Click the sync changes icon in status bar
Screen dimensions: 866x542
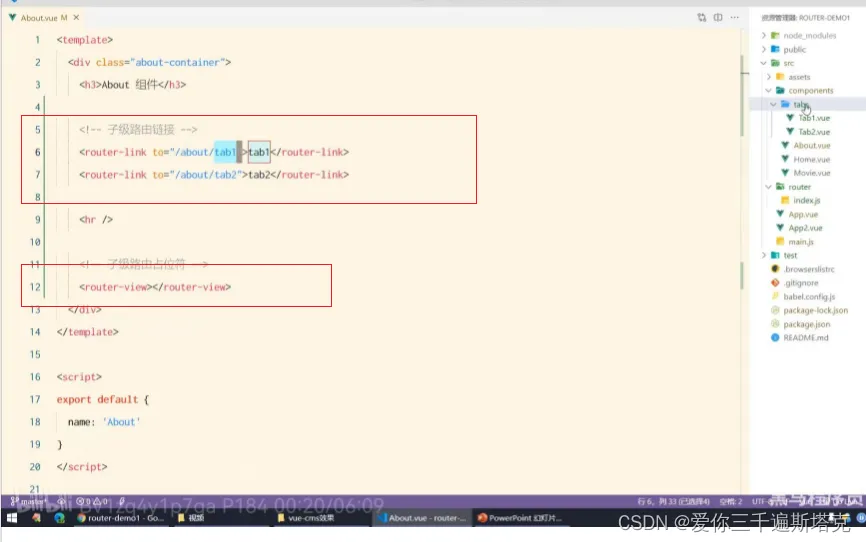[x=61, y=502]
